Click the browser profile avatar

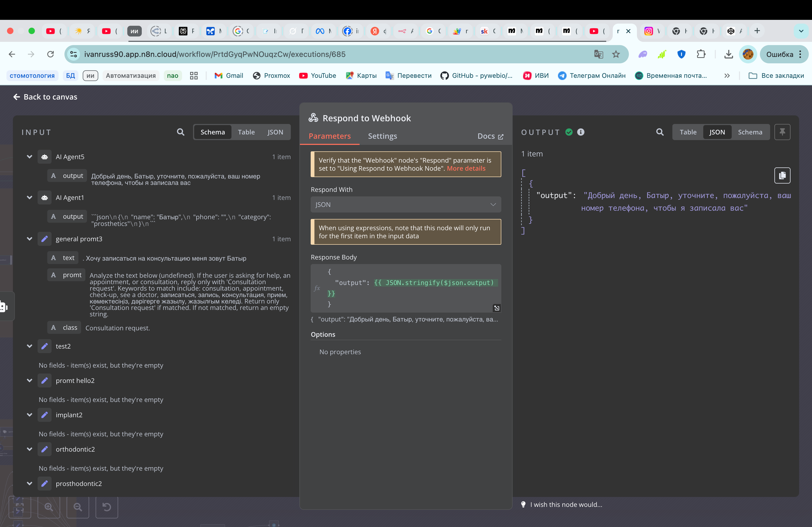[x=748, y=54]
